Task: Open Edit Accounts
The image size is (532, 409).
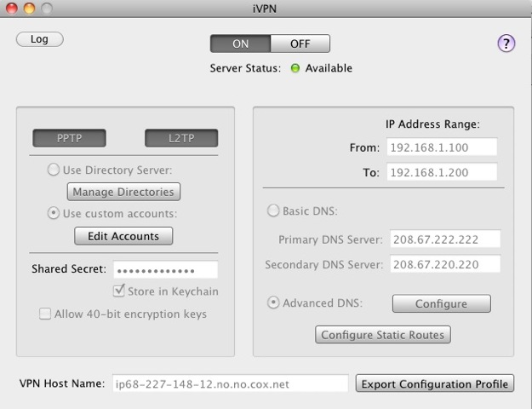Action: click(123, 236)
